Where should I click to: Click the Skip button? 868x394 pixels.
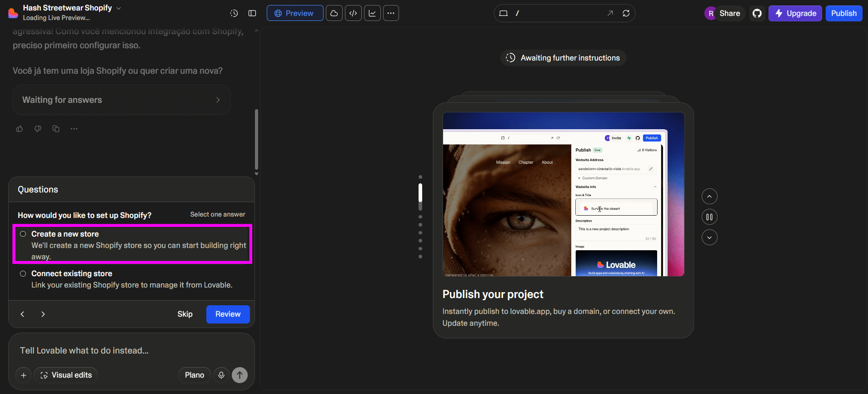185,314
